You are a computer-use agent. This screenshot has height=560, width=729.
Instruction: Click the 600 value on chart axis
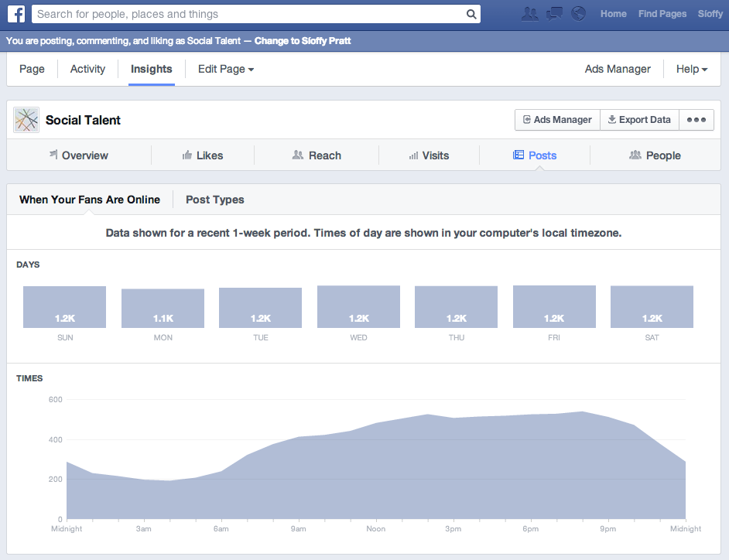[55, 399]
